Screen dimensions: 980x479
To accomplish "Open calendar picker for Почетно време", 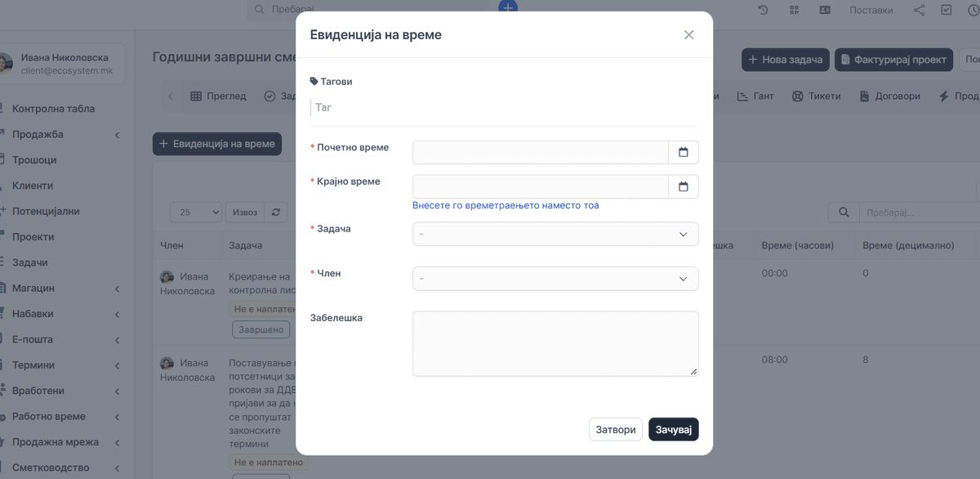I will coord(684,152).
